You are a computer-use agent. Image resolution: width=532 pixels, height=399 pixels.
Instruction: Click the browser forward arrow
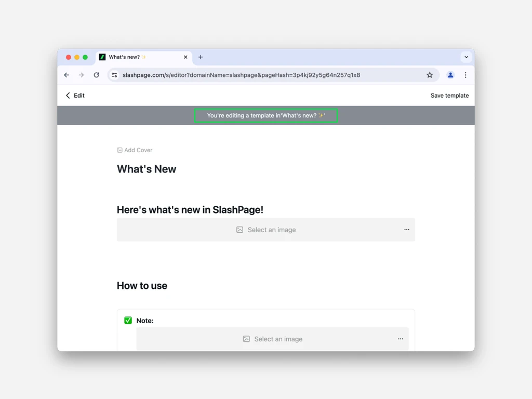[x=81, y=75]
